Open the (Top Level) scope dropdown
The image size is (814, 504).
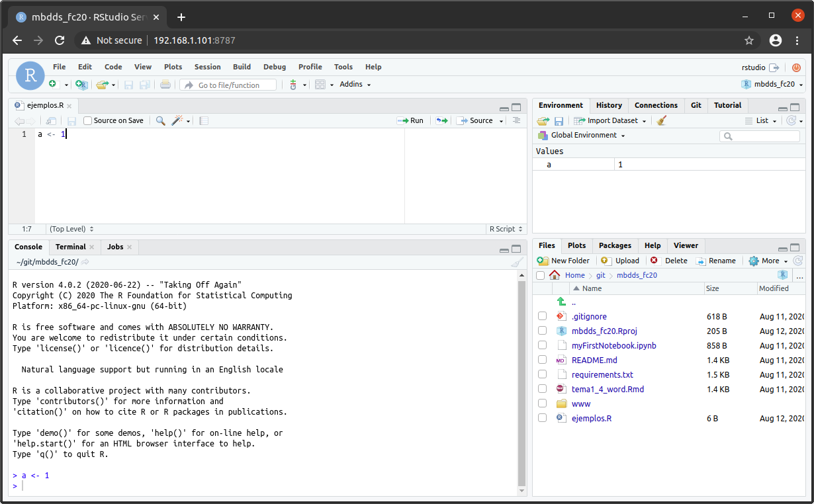71,229
